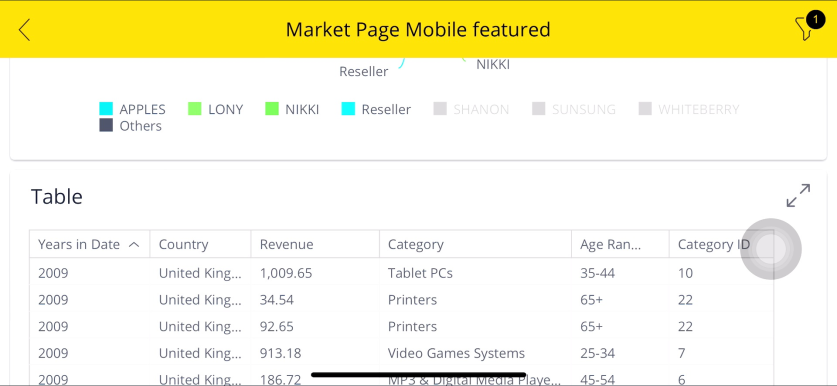Enable SHANON legend series

click(471, 109)
